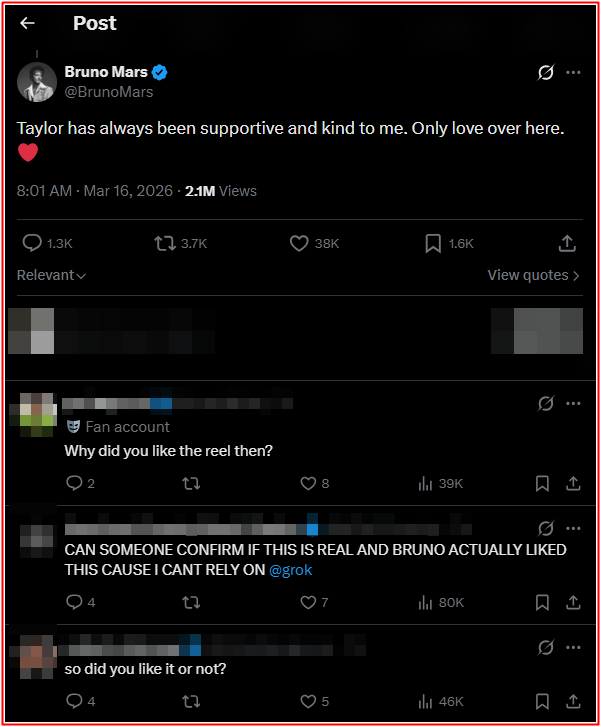Open the @grok mention link
The image size is (601, 727).
coord(293,570)
